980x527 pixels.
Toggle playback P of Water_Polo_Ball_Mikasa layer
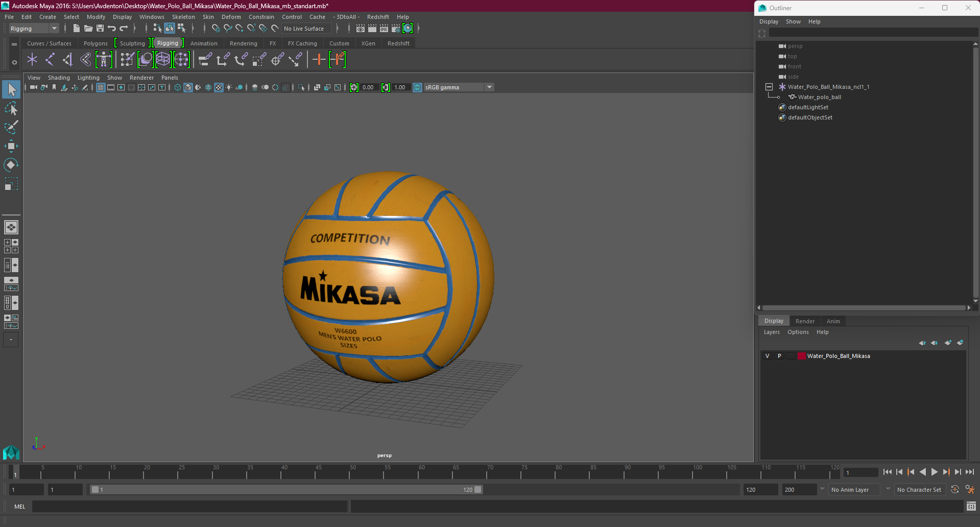pos(779,356)
